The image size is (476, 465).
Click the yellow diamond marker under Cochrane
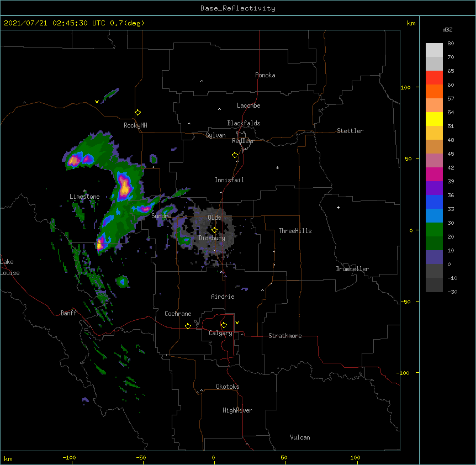[188, 326]
